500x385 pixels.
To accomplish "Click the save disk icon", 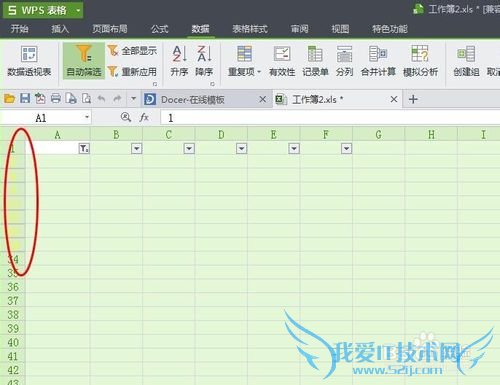I will (25, 99).
